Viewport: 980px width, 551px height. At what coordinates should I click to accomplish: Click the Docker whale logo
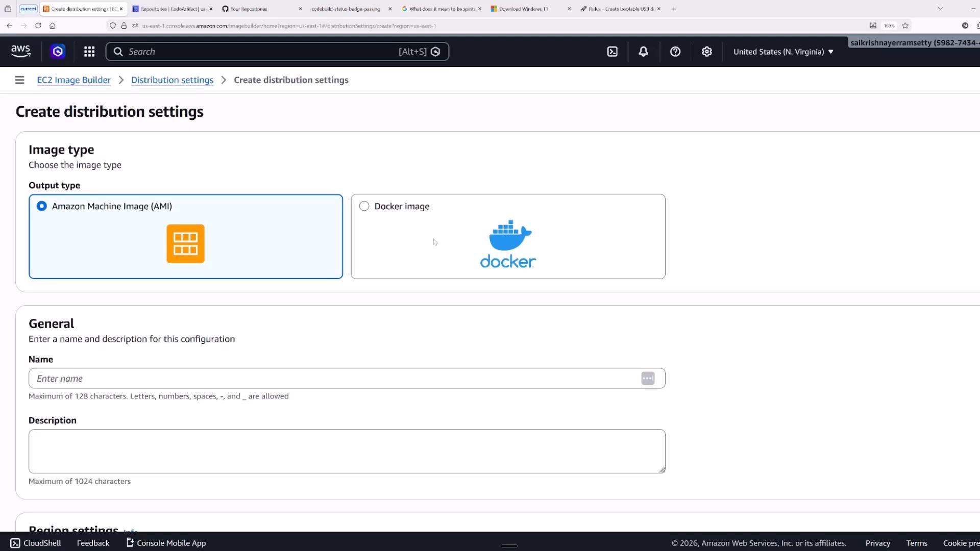pyautogui.click(x=508, y=243)
